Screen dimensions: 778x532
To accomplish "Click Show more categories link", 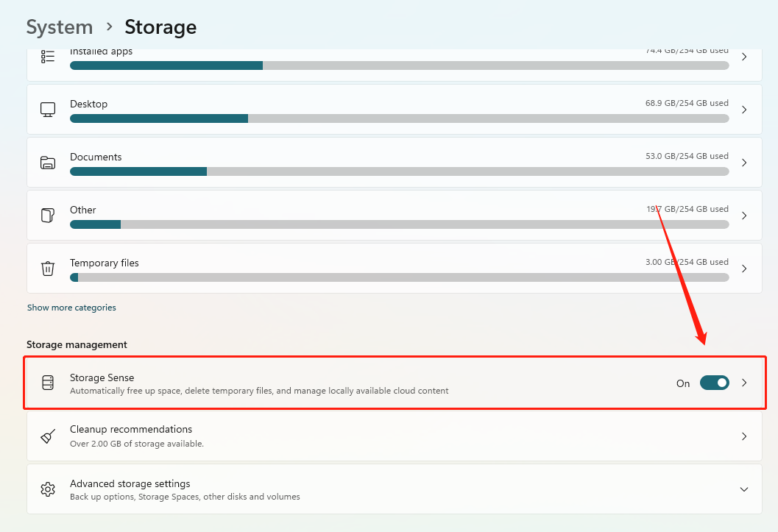I will [x=71, y=308].
